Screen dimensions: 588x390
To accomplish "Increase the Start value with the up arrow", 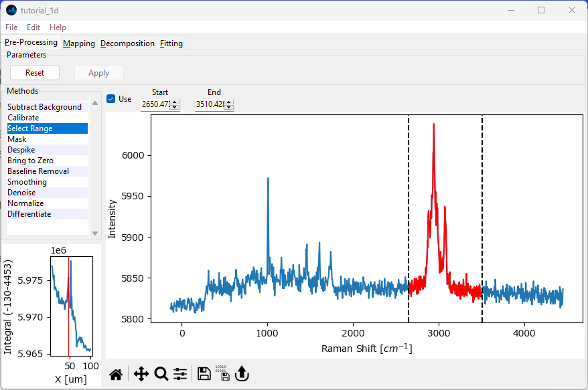I will (x=174, y=102).
